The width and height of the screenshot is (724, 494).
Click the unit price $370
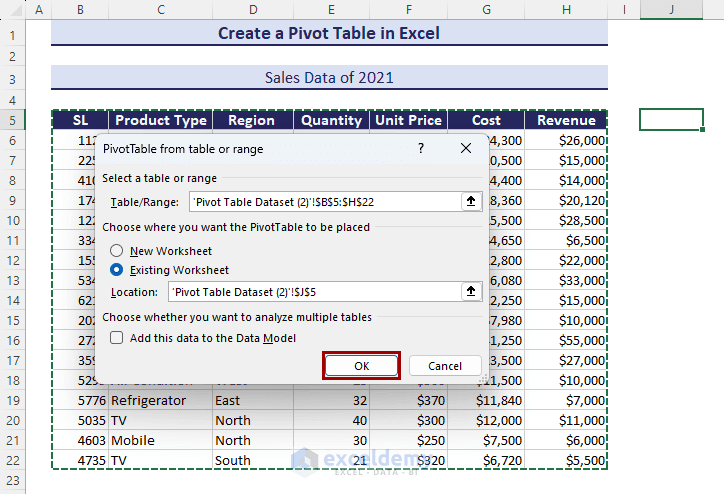click(409, 400)
